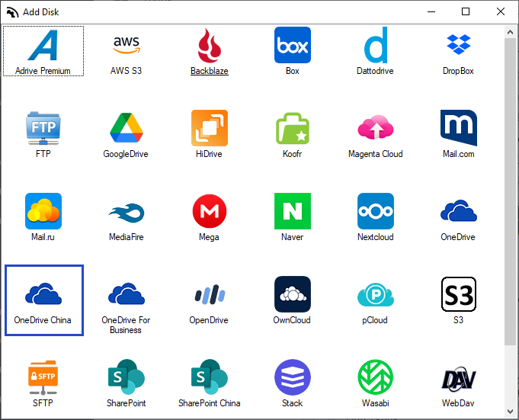Select OpenDrive
The image size is (519, 420).
pyautogui.click(x=210, y=294)
